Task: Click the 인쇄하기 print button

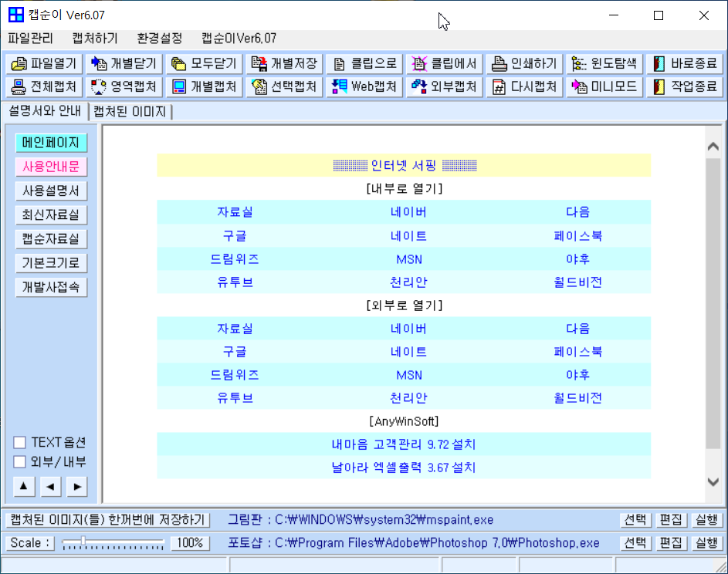Action: [525, 63]
